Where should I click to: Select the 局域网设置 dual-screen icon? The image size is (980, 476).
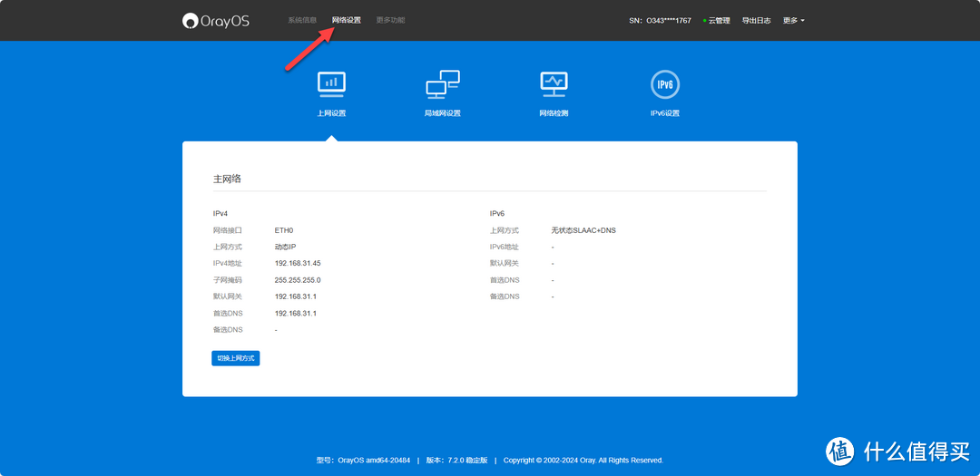pyautogui.click(x=442, y=84)
